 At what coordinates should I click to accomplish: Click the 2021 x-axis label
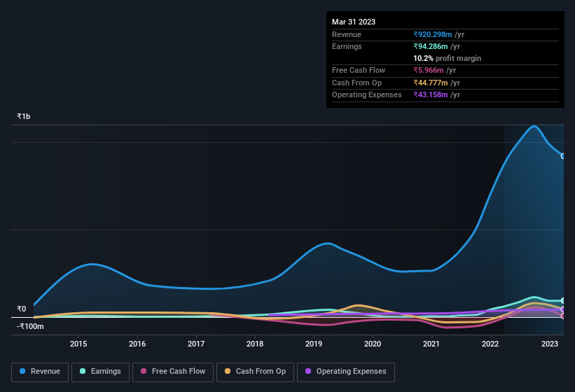(431, 344)
